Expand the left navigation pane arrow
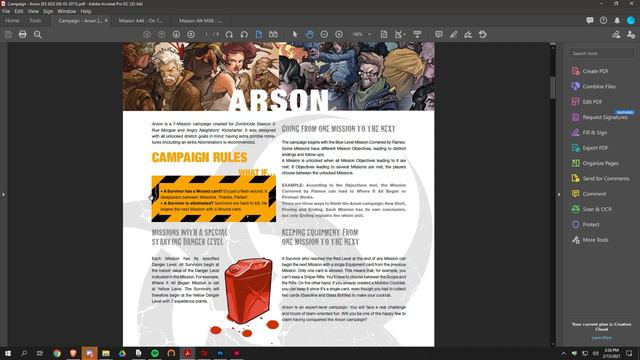640x360 pixels. click(3, 195)
